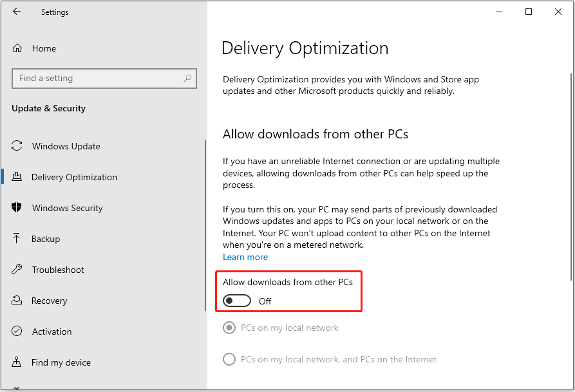Click the search magnifier icon
The width and height of the screenshot is (575, 392).
pyautogui.click(x=187, y=78)
